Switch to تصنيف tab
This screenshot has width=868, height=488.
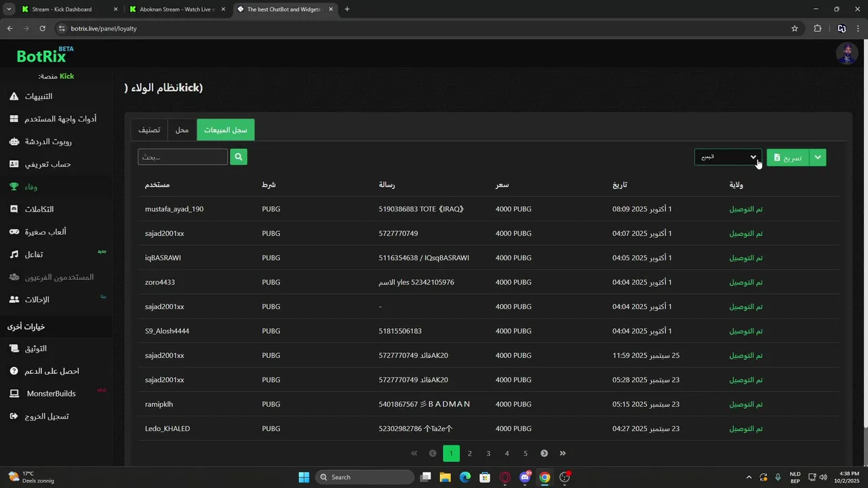(x=149, y=129)
